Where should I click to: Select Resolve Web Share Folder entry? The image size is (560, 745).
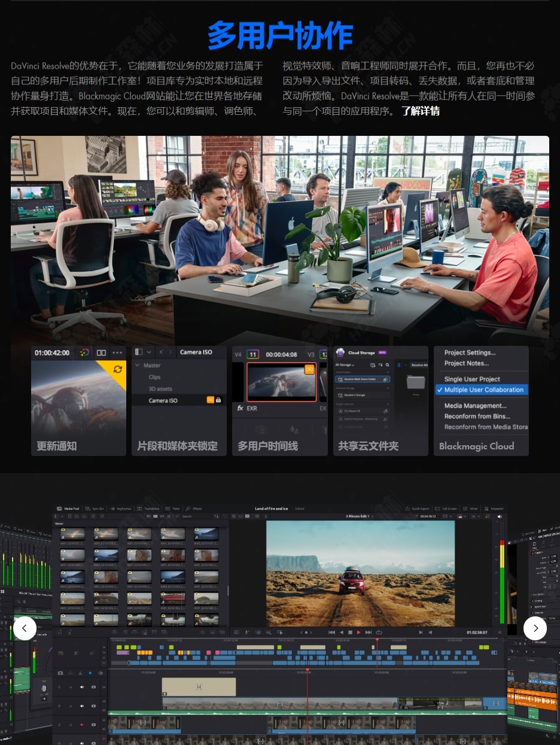363,379
